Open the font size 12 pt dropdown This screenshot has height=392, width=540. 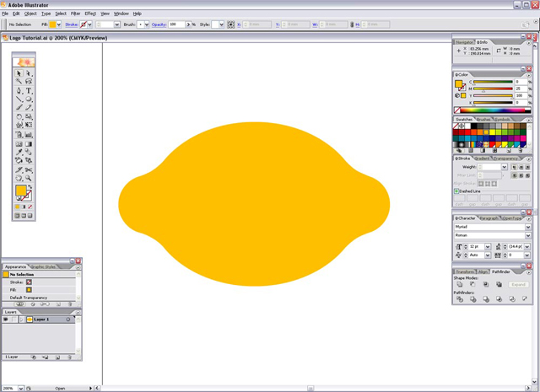[488, 247]
